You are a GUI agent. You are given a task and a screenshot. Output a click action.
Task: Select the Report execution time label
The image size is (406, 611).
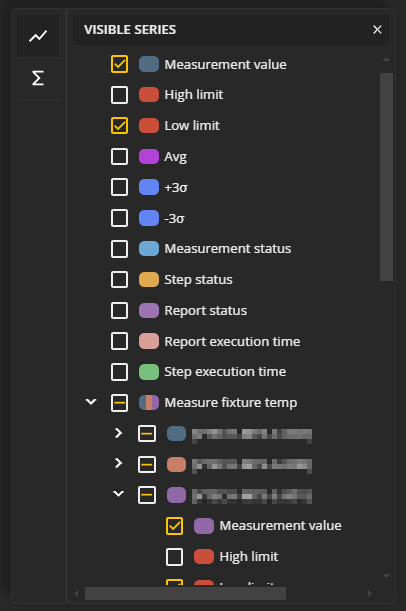click(x=232, y=342)
